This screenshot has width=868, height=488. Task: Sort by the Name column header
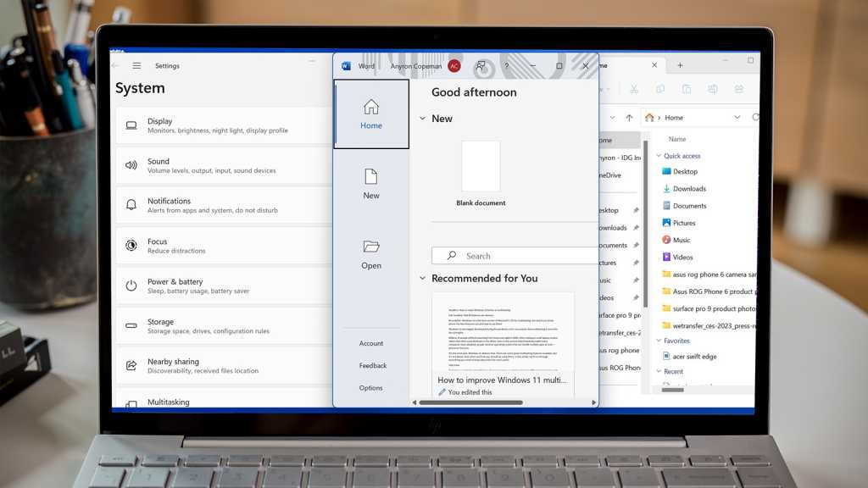[677, 140]
